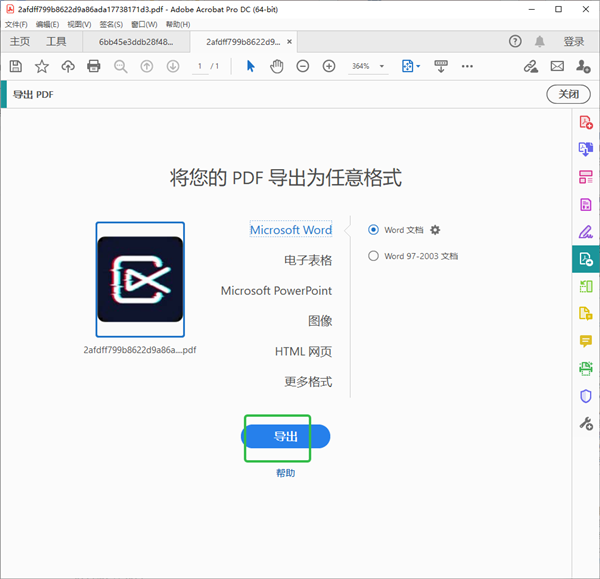Click the 帮助 link below export
Viewport: 600px width, 579px height.
(285, 473)
